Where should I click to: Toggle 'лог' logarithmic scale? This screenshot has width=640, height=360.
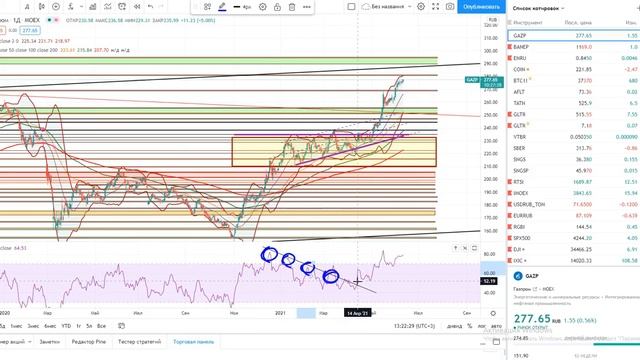pyautogui.click(x=482, y=326)
